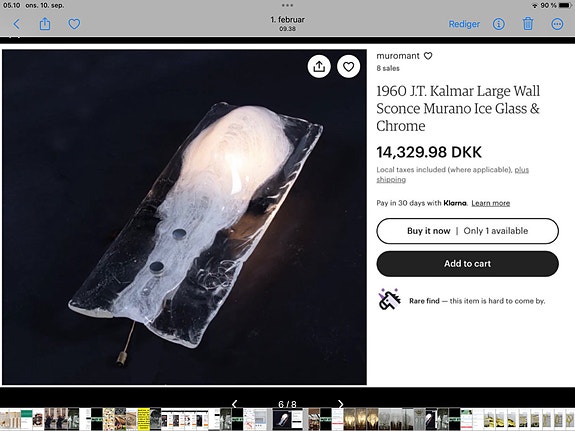Screen dimensions: 575x431
Task: Share the listing image via the round share button
Action: pyautogui.click(x=319, y=66)
